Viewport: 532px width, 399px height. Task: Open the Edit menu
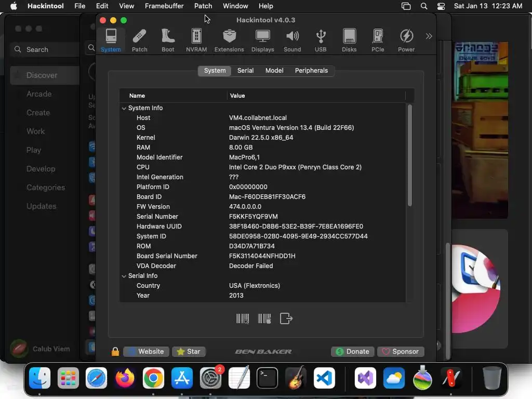[x=102, y=6]
